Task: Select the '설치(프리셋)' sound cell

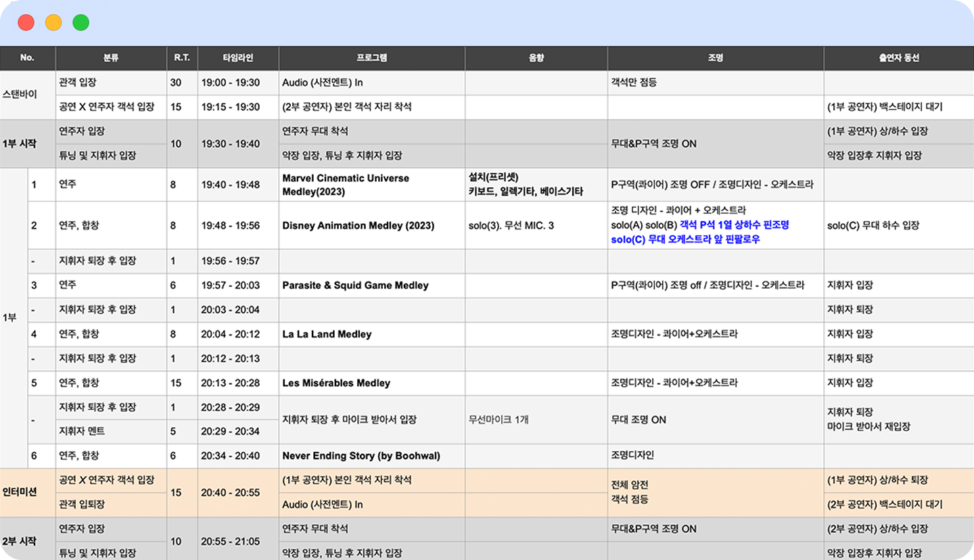Action: pyautogui.click(x=536, y=185)
